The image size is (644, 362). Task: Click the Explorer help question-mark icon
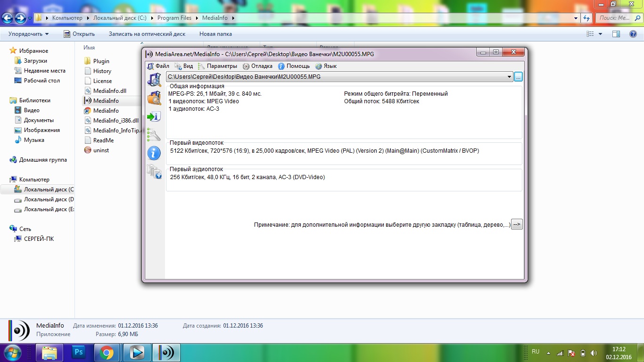(x=633, y=34)
